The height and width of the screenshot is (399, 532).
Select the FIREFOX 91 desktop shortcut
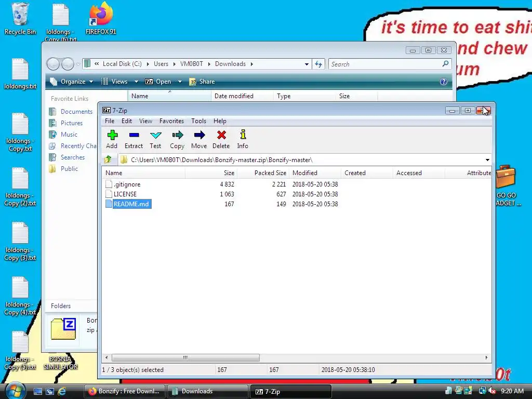click(x=101, y=19)
